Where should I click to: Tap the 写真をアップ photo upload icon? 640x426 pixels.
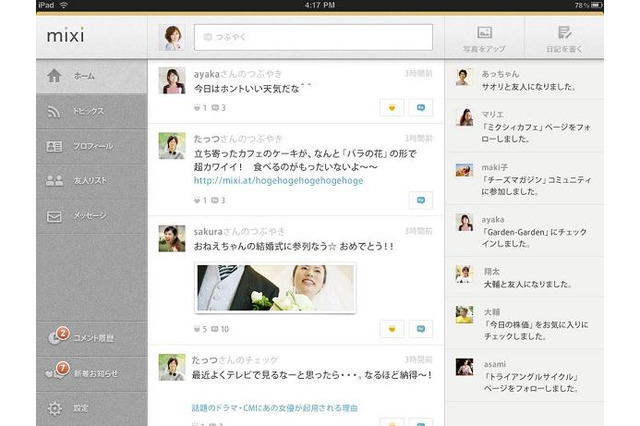(484, 33)
